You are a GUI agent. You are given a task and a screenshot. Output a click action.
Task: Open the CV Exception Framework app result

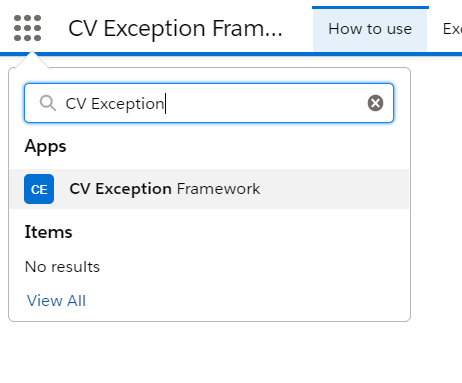pos(209,189)
